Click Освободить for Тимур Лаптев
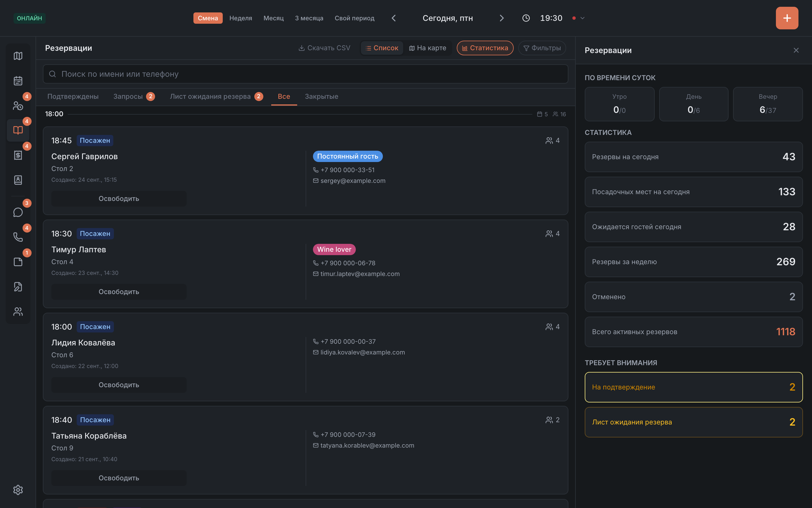 (x=119, y=292)
